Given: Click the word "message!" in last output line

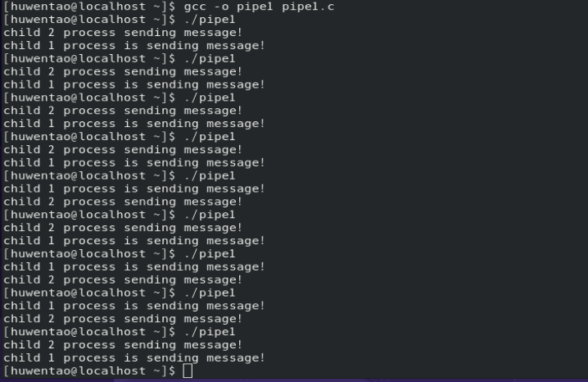Looking at the screenshot, I should tap(236, 358).
